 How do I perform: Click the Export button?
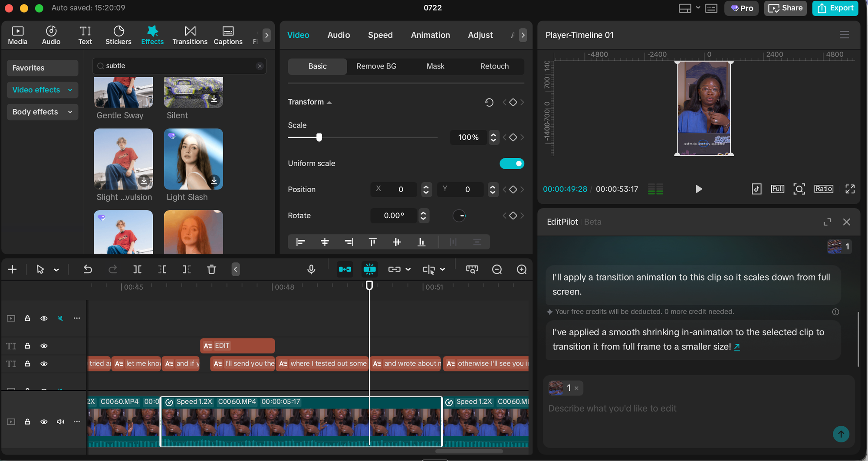pyautogui.click(x=835, y=8)
